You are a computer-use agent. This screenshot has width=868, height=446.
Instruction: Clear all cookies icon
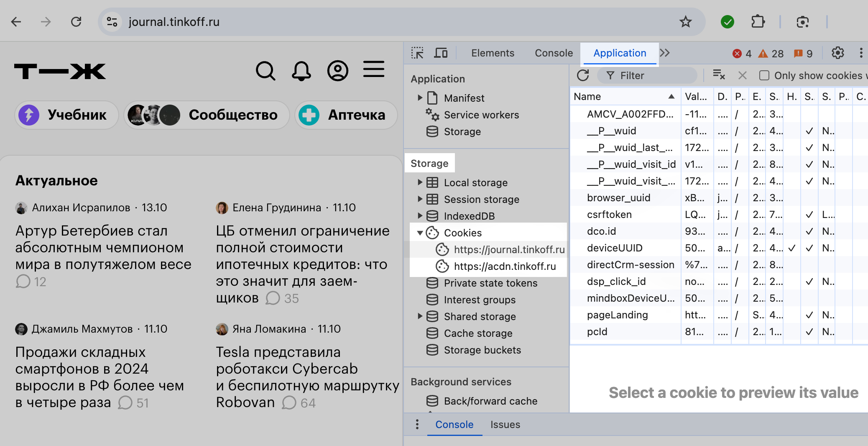click(x=719, y=75)
